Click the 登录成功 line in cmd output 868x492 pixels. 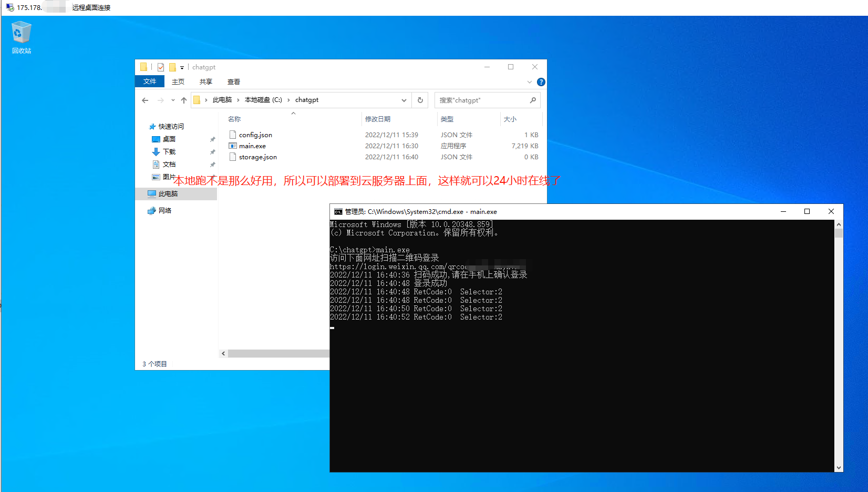388,283
